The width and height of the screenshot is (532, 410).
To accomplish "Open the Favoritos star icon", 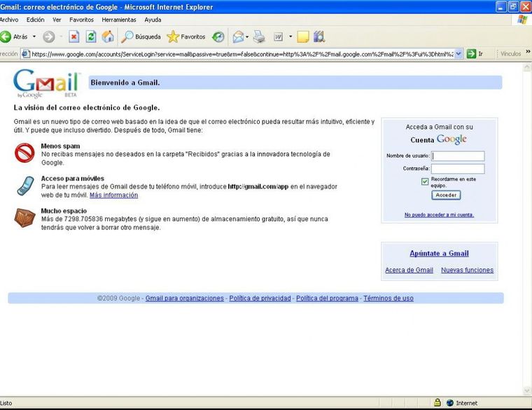I will (173, 36).
